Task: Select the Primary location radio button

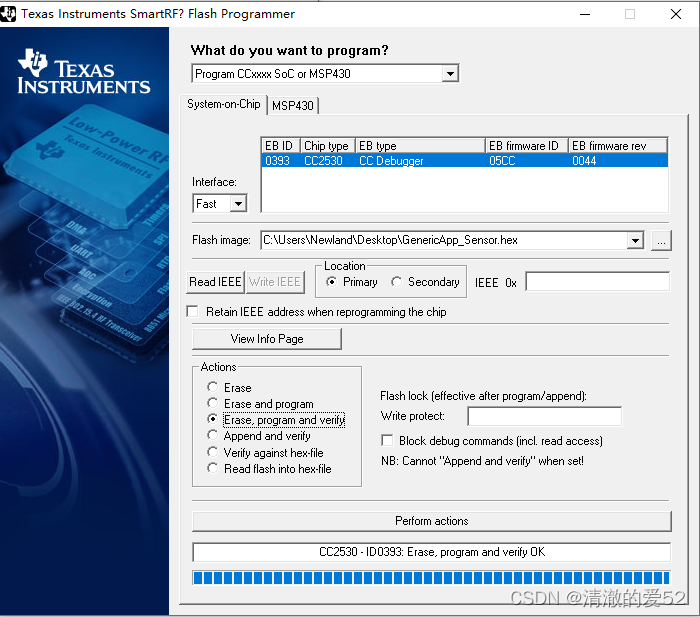Action: pyautogui.click(x=331, y=282)
